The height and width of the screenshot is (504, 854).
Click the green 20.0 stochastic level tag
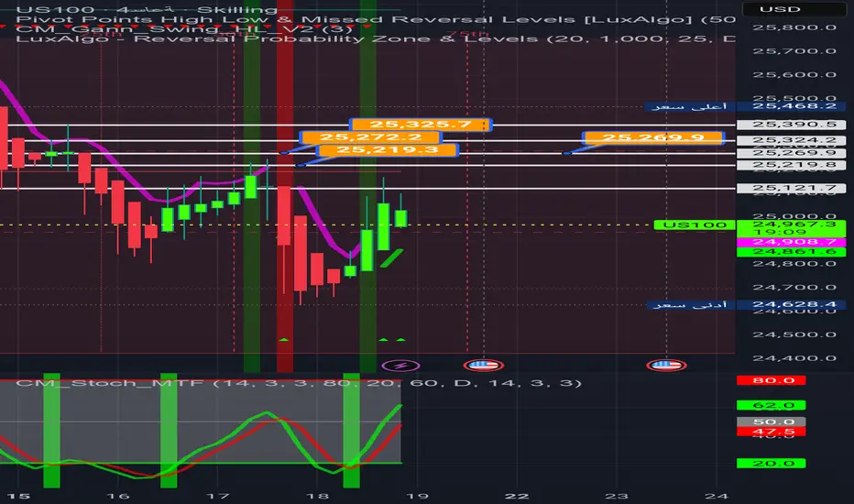point(771,464)
